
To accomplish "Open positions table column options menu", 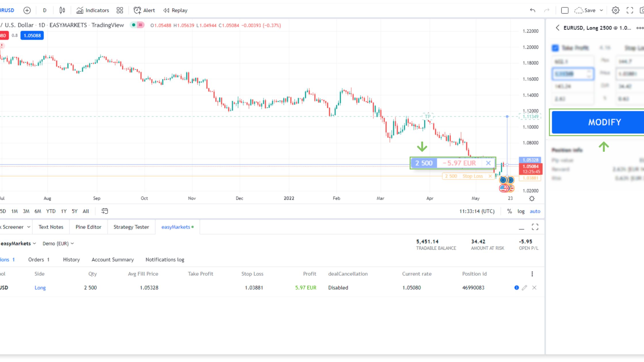I will [x=532, y=274].
